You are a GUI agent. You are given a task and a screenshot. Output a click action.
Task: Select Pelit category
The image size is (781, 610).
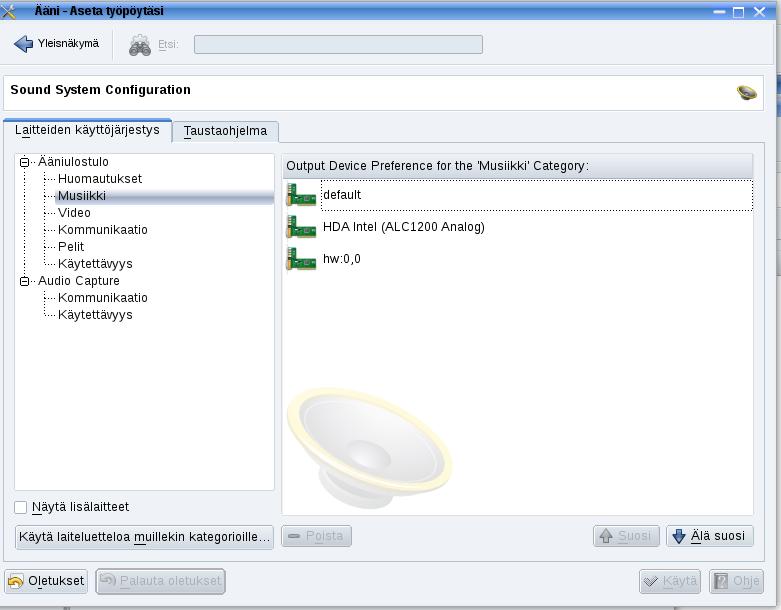71,246
